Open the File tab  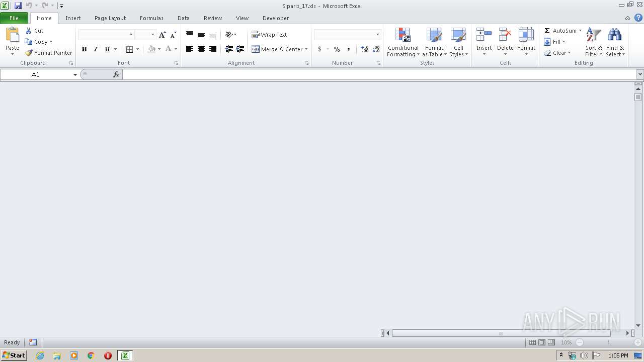pyautogui.click(x=14, y=18)
